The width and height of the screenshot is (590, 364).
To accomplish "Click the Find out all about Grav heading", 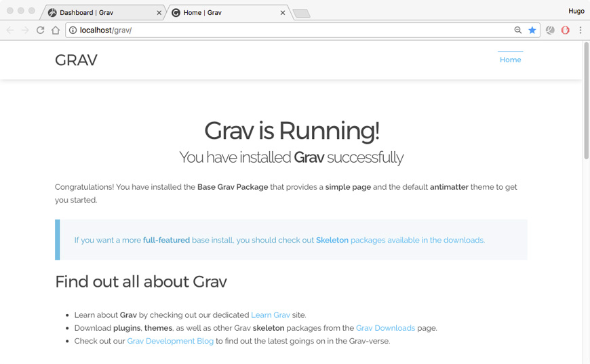I will pos(141,282).
